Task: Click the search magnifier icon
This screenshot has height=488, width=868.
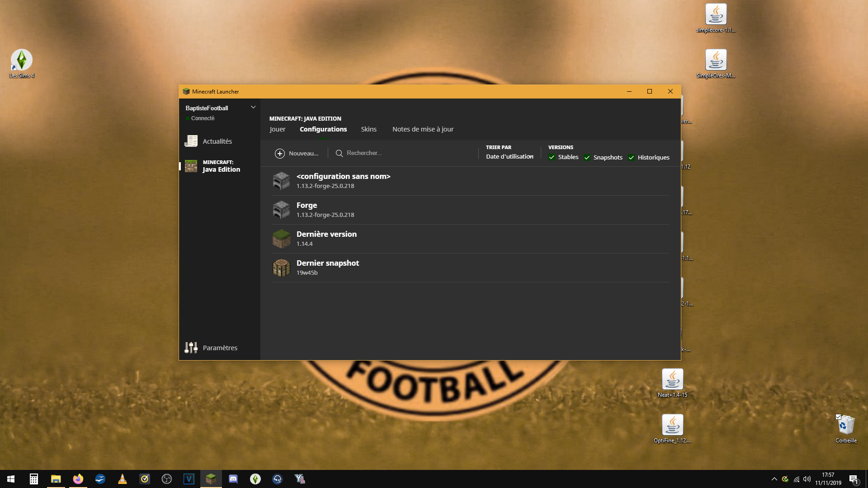Action: 339,153
